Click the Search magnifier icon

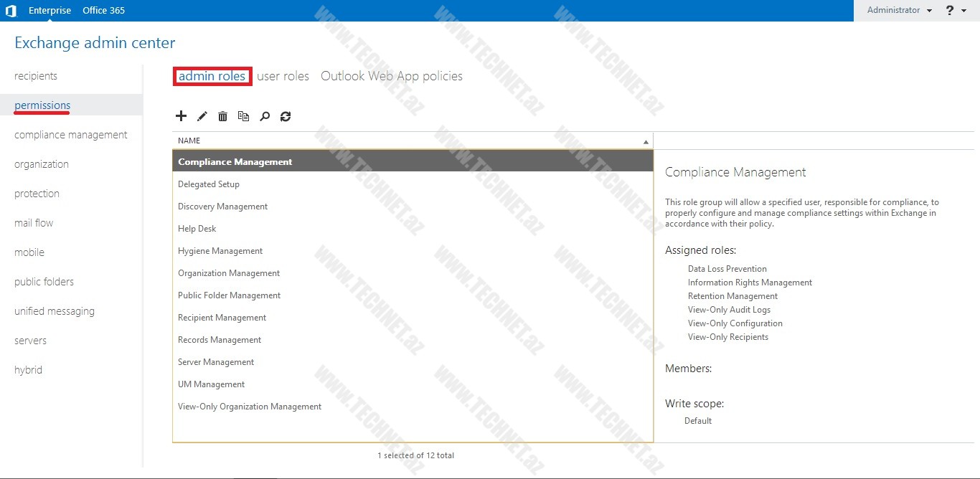click(x=265, y=116)
